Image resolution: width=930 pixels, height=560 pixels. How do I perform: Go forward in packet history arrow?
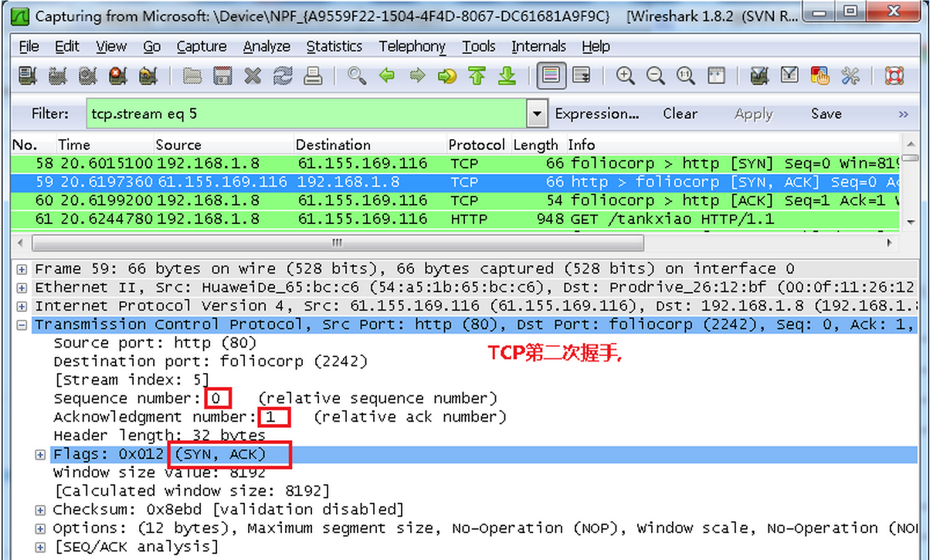[x=417, y=76]
